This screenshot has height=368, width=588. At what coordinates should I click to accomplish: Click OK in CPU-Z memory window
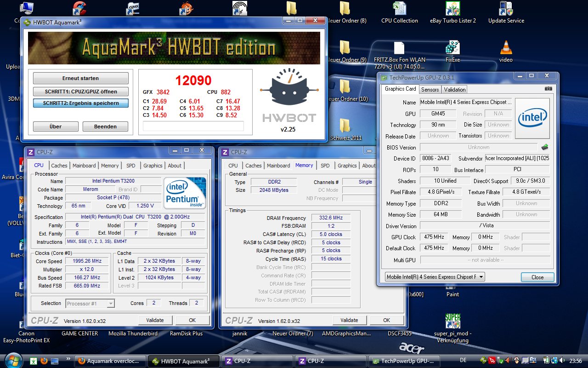pos(387,320)
